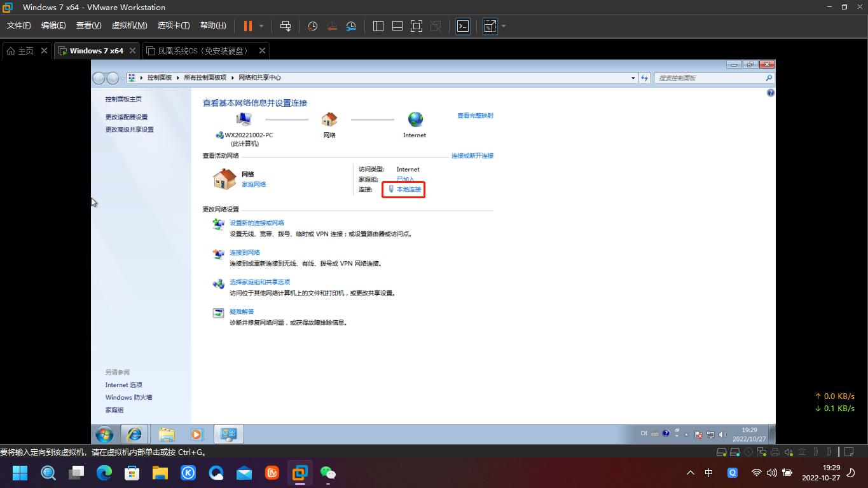868x488 pixels.
Task: Click the 更改适配器设置 link
Action: pos(127,117)
